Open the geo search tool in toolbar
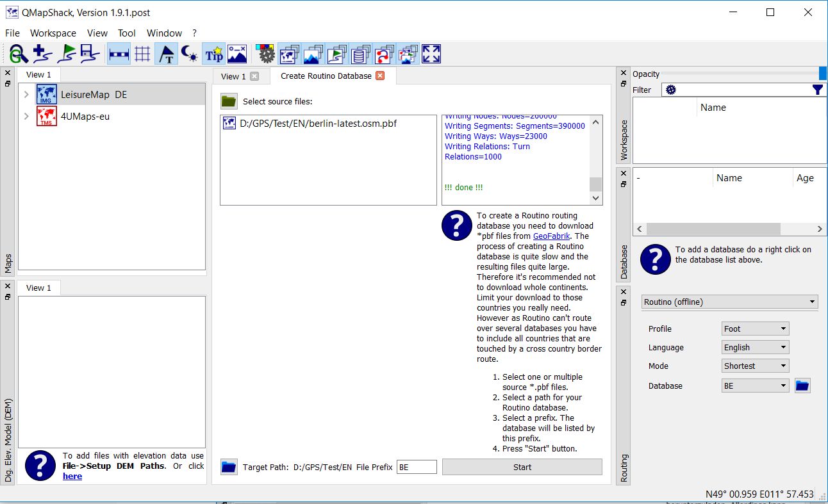The height and width of the screenshot is (504, 828). tap(19, 54)
